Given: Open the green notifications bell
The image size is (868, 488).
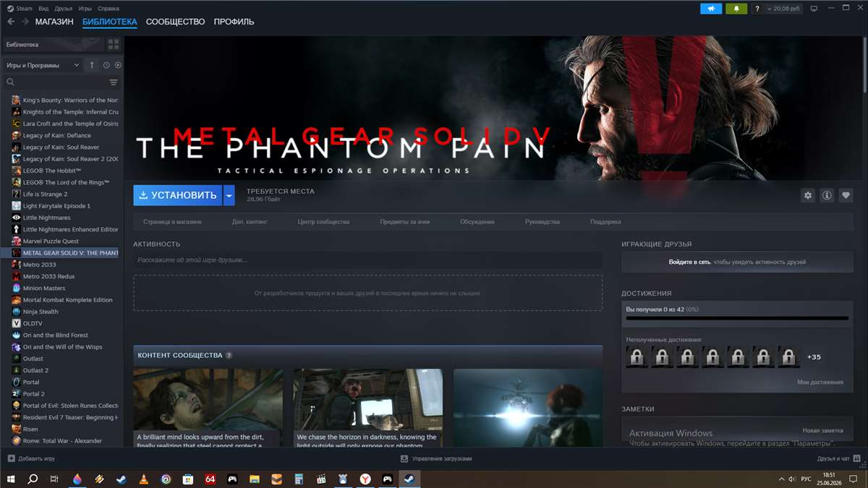Looking at the screenshot, I should [737, 9].
